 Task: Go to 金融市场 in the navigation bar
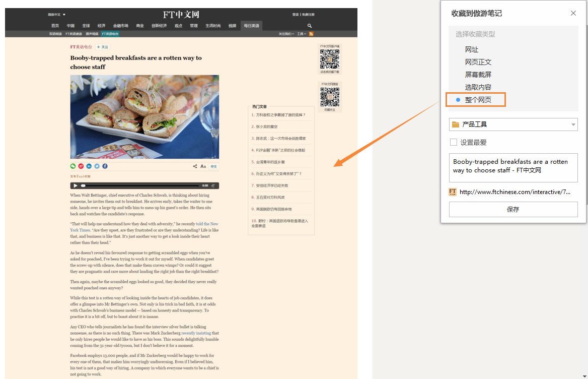[120, 26]
